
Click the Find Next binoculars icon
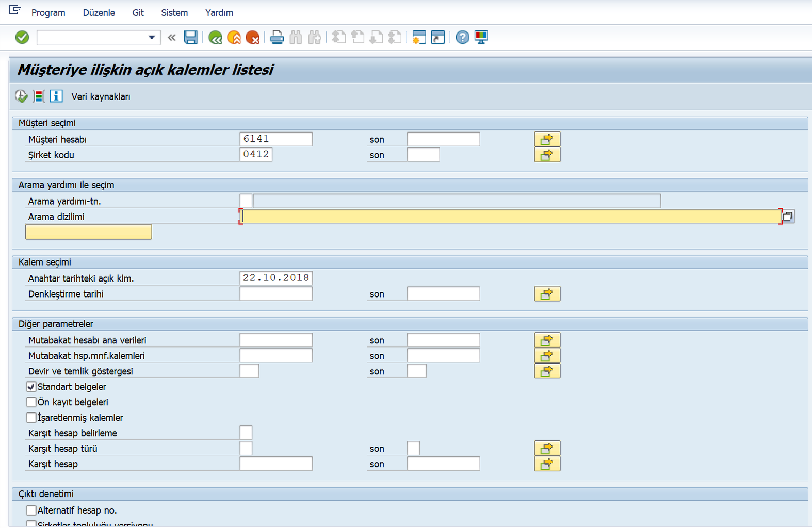click(314, 37)
